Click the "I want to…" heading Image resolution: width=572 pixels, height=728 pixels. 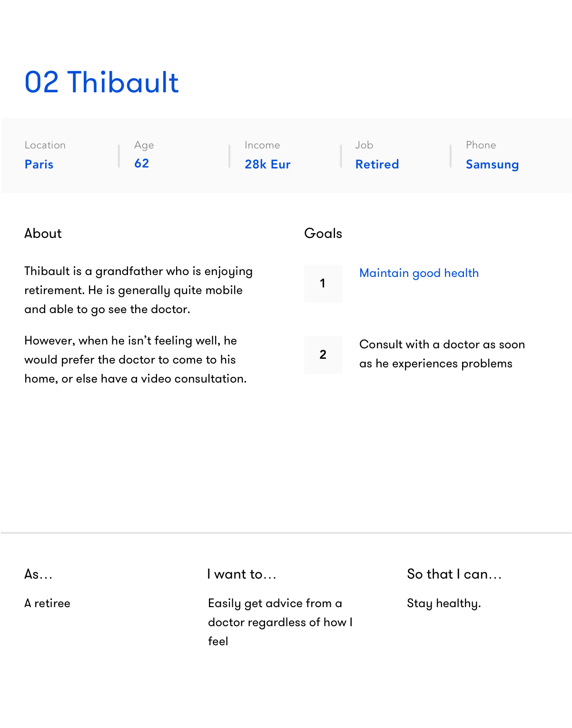pos(242,574)
